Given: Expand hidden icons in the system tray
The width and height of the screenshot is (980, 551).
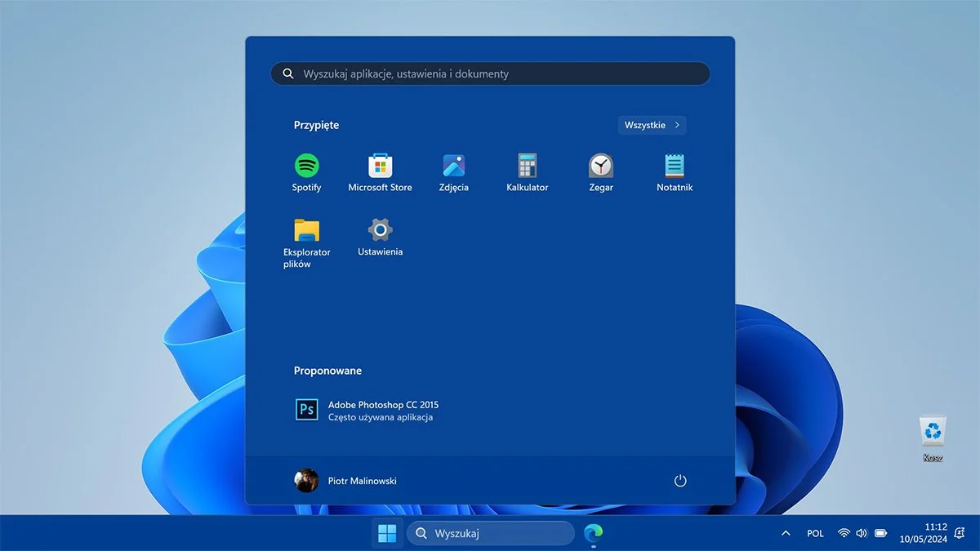Looking at the screenshot, I should click(x=785, y=533).
